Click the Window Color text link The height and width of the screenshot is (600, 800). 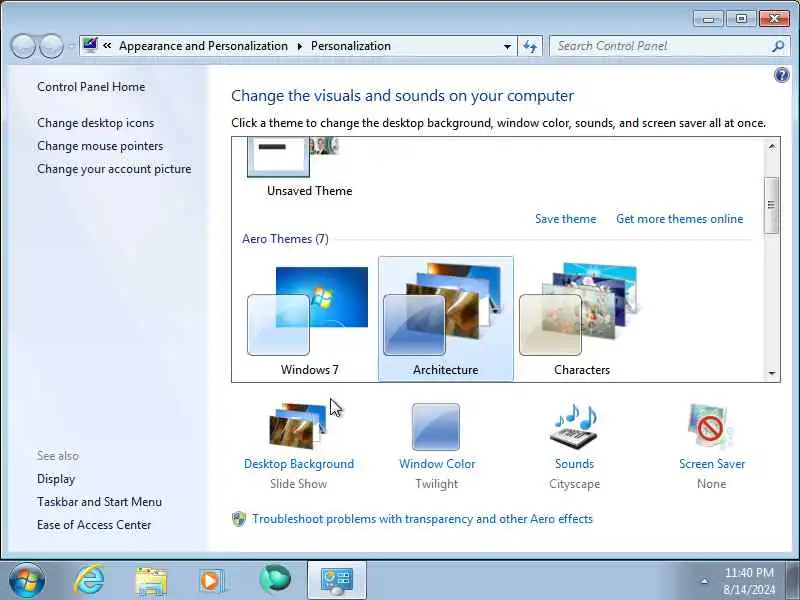coord(437,464)
